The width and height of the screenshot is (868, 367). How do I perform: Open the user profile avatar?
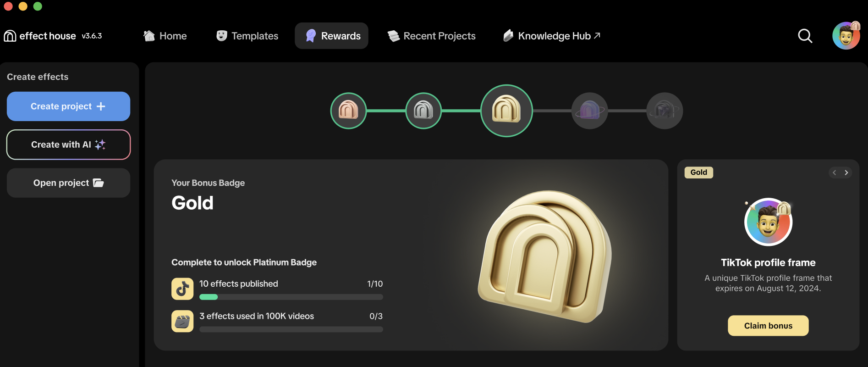[x=846, y=35]
